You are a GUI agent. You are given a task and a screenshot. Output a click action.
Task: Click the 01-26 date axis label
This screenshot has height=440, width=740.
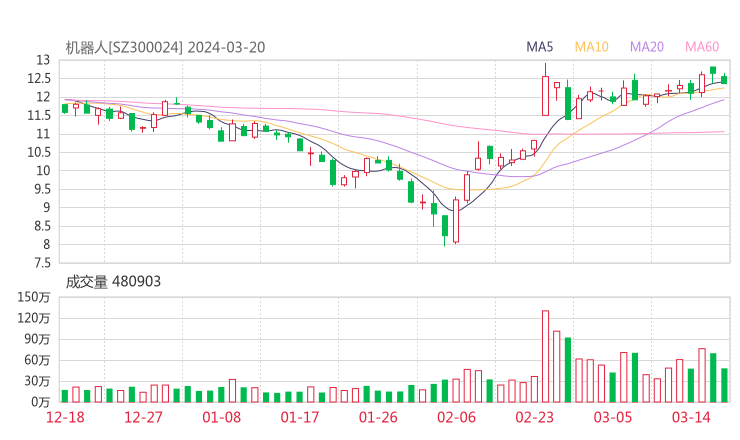pyautogui.click(x=377, y=417)
